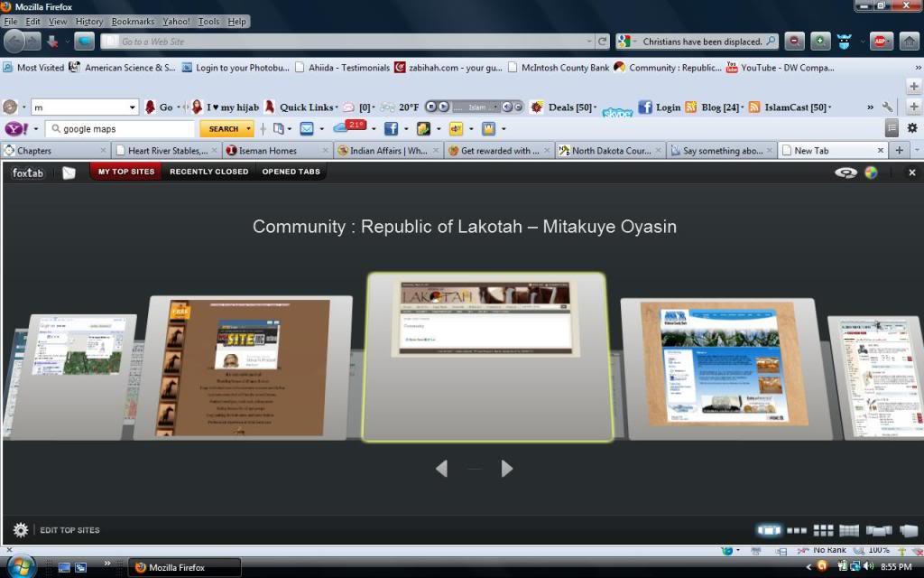This screenshot has width=924, height=578.
Task: Click the Yahoo! logo icon
Action: tap(16, 128)
